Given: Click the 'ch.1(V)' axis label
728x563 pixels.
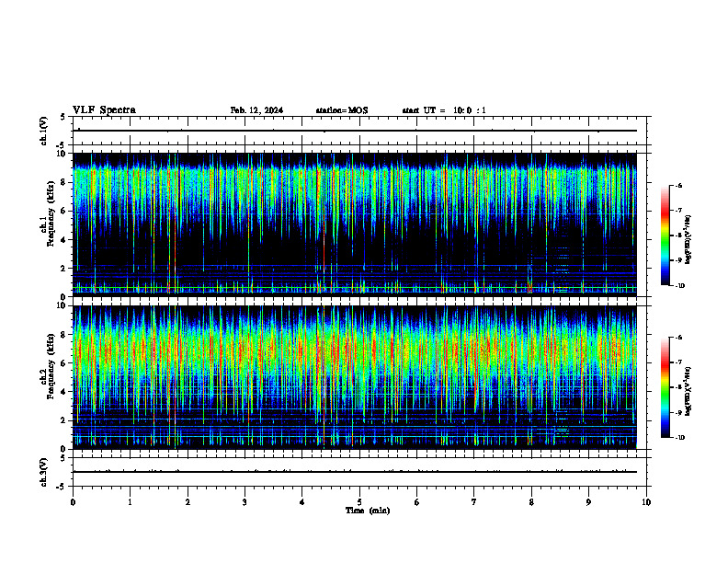Looking at the screenshot, I should [x=43, y=131].
